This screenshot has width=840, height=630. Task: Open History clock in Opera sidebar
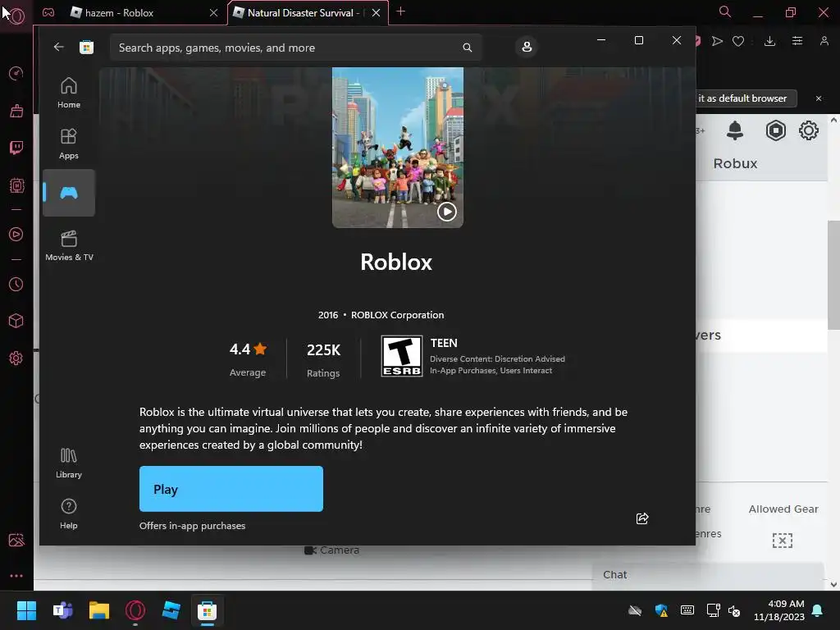(16, 285)
